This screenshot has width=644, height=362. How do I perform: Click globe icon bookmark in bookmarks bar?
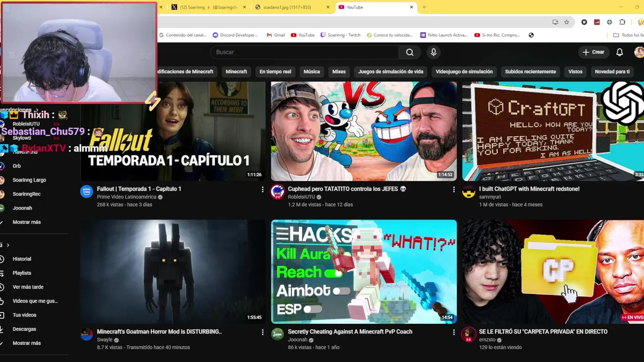coord(531,35)
